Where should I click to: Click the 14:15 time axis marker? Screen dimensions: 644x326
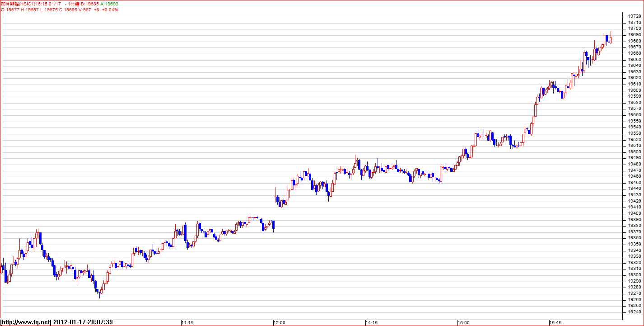pos(371,322)
